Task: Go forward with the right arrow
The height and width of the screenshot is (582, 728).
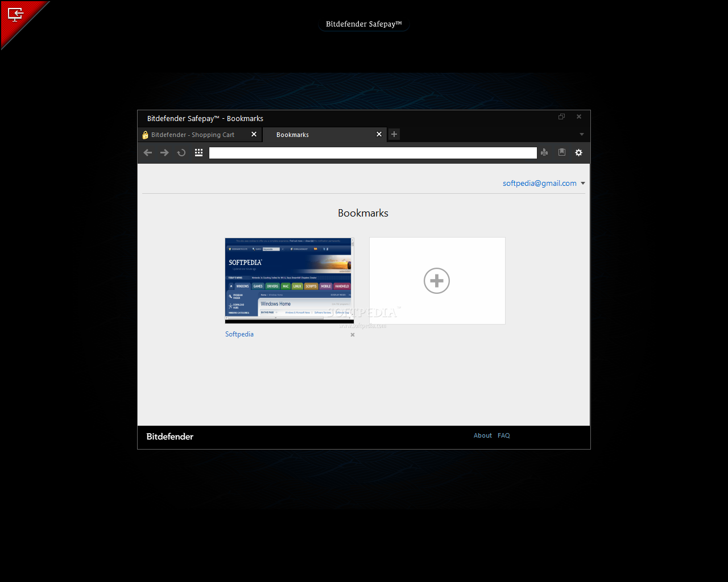Action: [164, 152]
